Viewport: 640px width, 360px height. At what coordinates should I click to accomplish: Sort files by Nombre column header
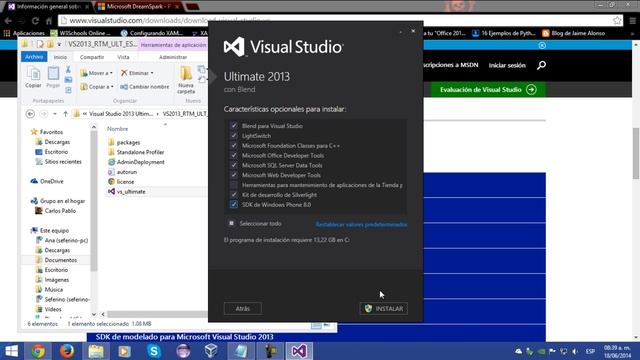pyautogui.click(x=118, y=129)
